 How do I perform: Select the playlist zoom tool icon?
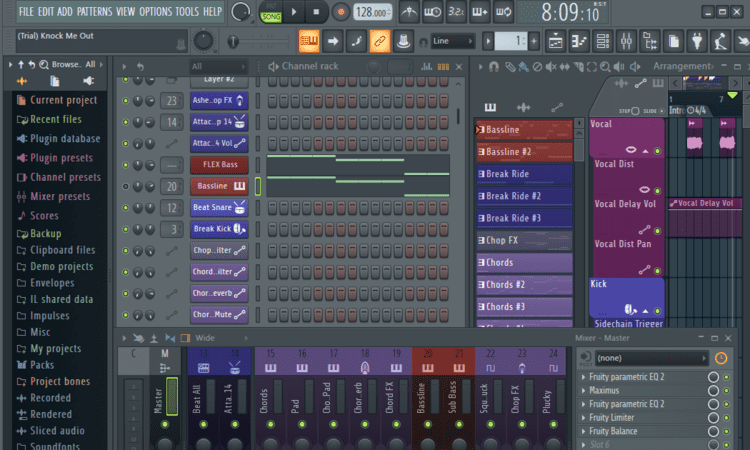click(605, 66)
